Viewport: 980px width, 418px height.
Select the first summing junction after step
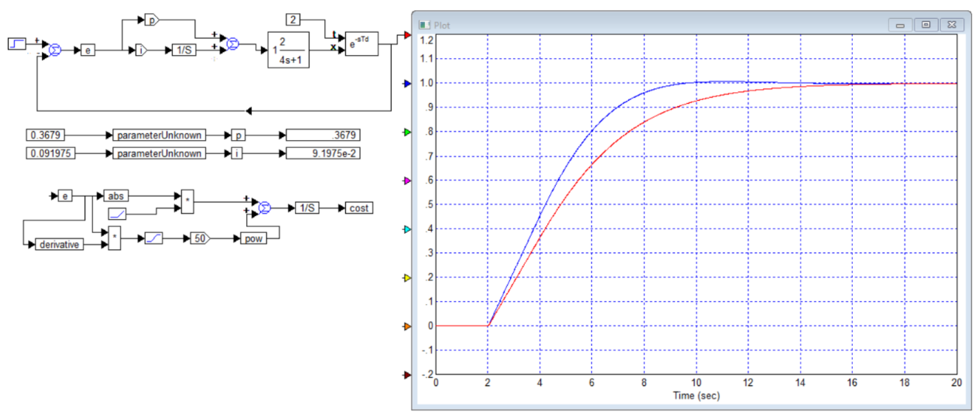[55, 50]
